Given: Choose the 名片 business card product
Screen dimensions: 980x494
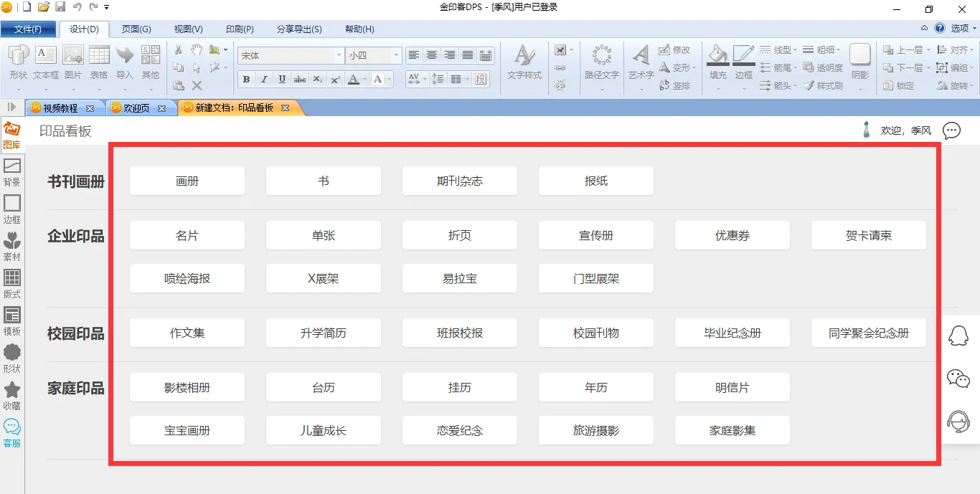Looking at the screenshot, I should 187,235.
